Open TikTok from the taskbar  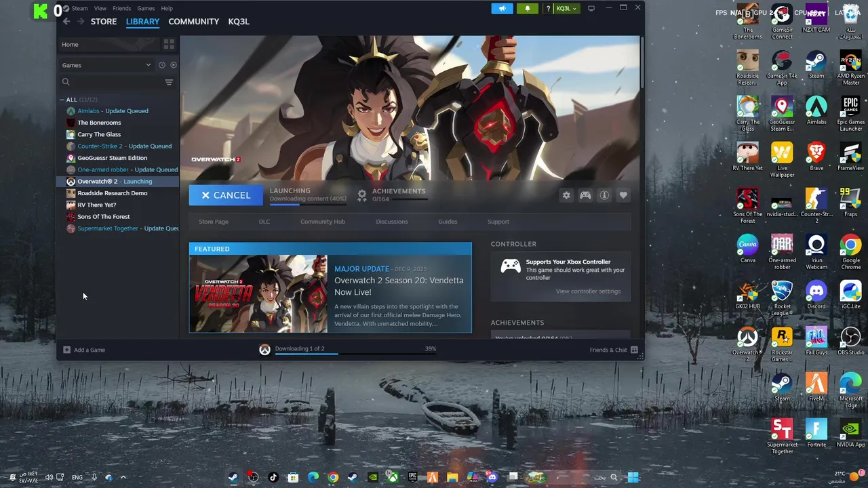tap(273, 477)
